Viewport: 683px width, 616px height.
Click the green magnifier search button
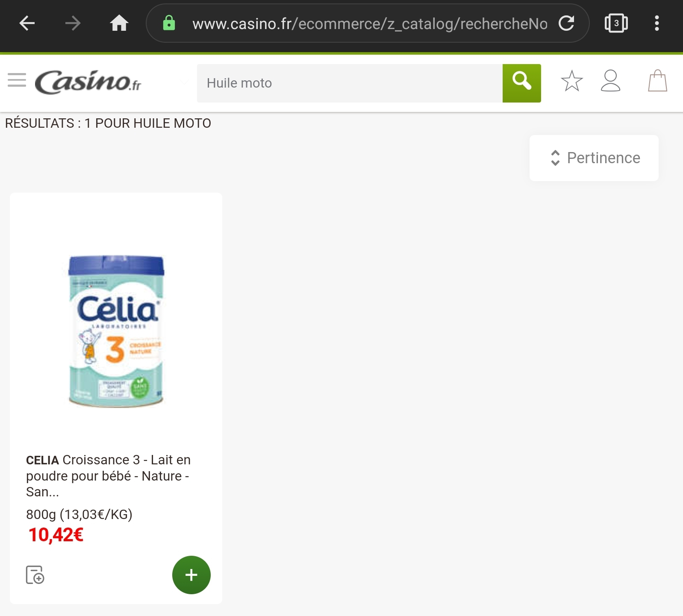coord(522,83)
